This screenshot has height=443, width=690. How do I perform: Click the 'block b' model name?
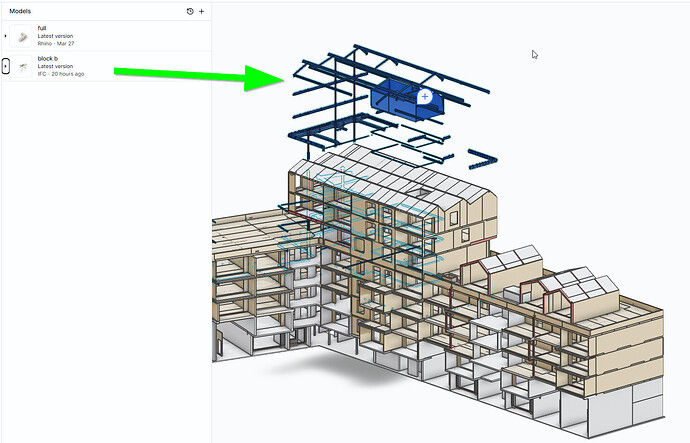pos(48,59)
